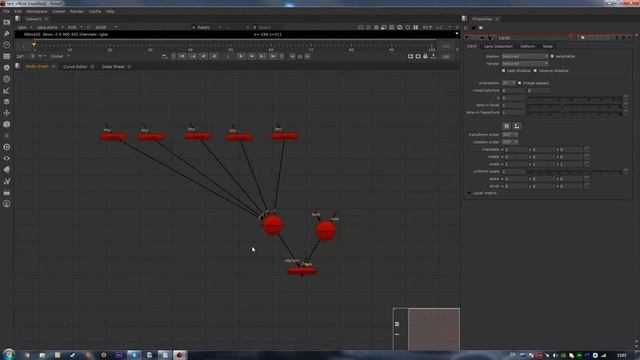Open the display dropdown in Card1
This screenshot has height=360, width=640.
point(525,56)
